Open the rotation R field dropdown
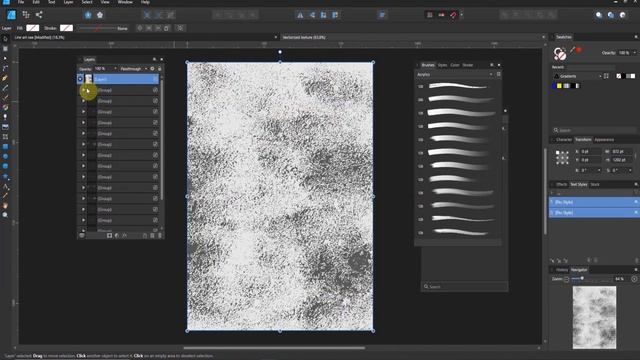The height and width of the screenshot is (360, 640). click(x=599, y=170)
